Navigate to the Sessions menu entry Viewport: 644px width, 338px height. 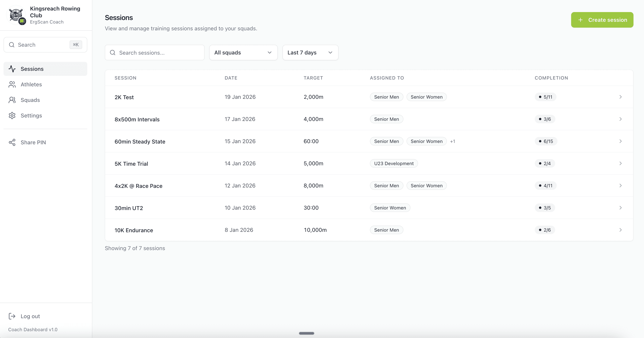point(32,69)
